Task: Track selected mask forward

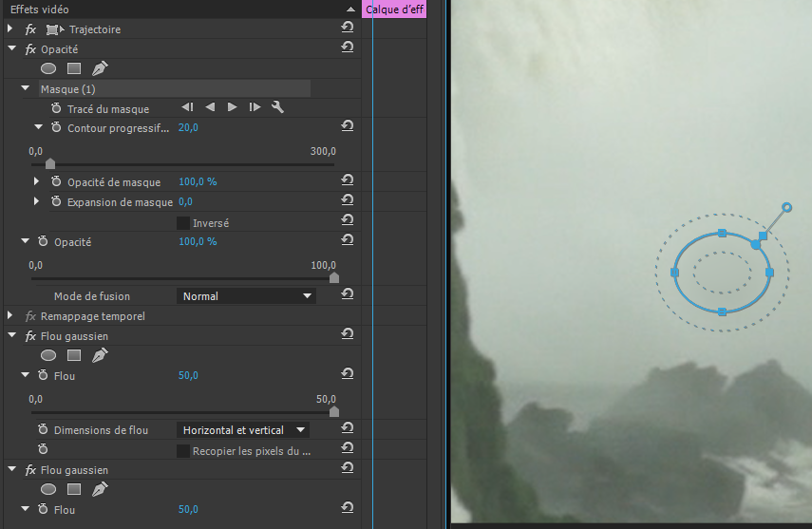Action: [232, 107]
